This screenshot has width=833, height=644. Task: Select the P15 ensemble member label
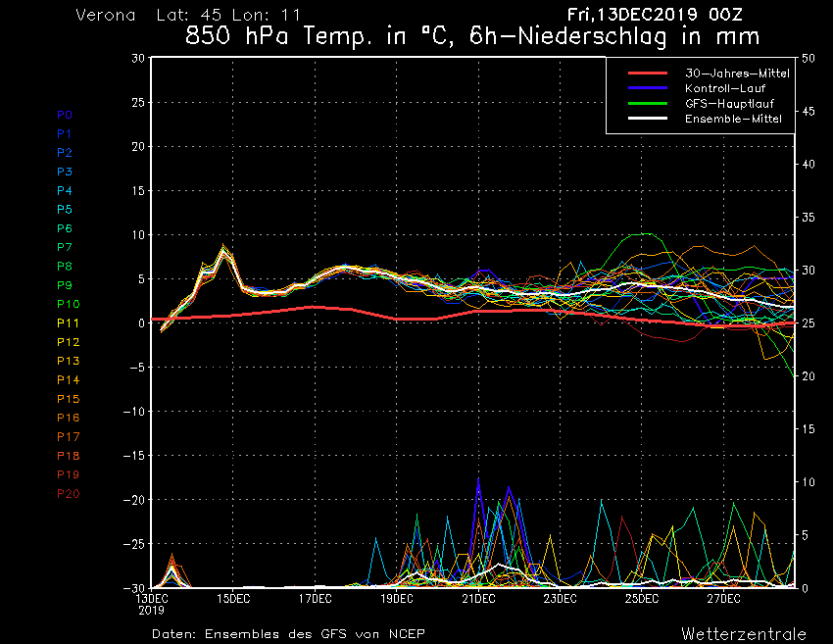pyautogui.click(x=68, y=399)
